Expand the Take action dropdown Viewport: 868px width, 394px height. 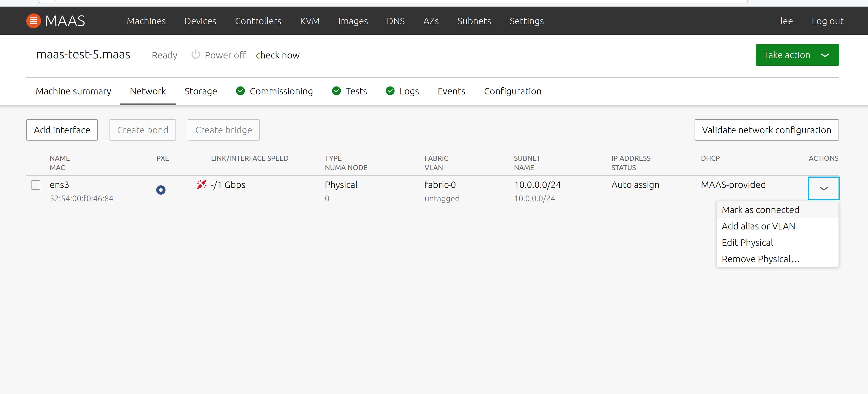(x=797, y=55)
